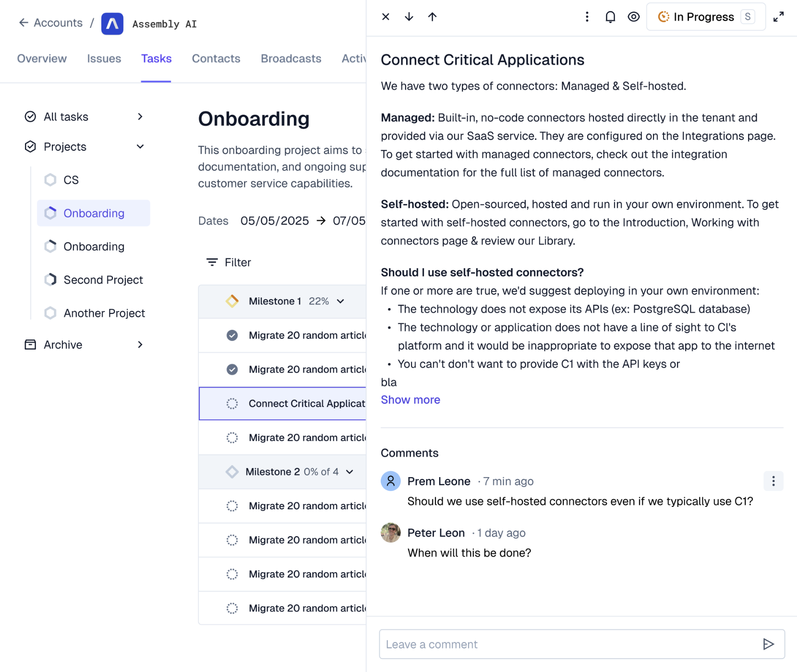Select the Tasks tab

157,59
